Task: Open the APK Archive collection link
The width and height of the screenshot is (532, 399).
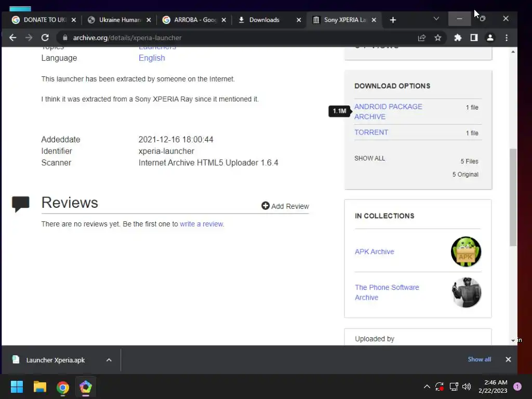Action: point(374,252)
